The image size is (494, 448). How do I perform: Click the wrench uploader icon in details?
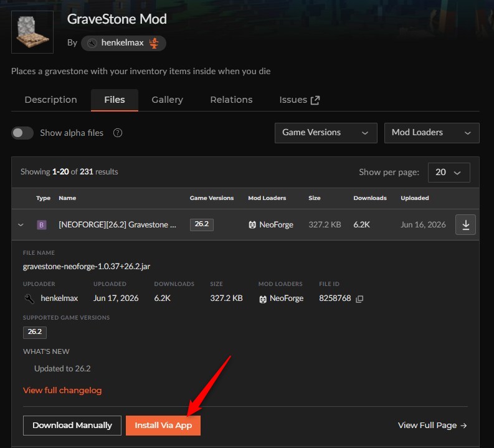(29, 298)
